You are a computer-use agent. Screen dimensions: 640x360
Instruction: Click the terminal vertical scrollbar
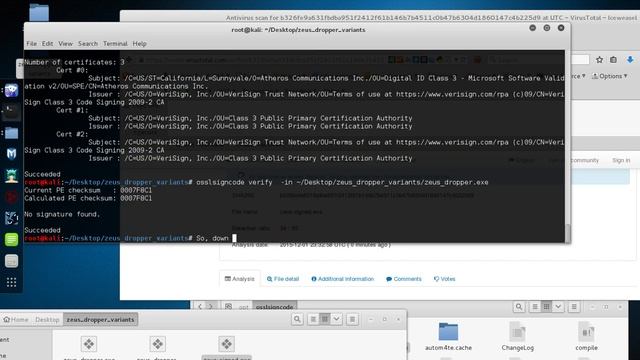coord(567,233)
